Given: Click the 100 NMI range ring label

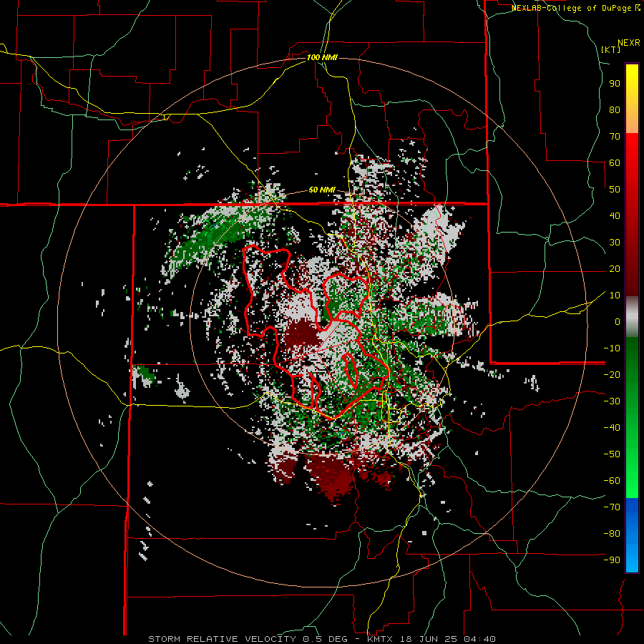Looking at the screenshot, I should [322, 57].
